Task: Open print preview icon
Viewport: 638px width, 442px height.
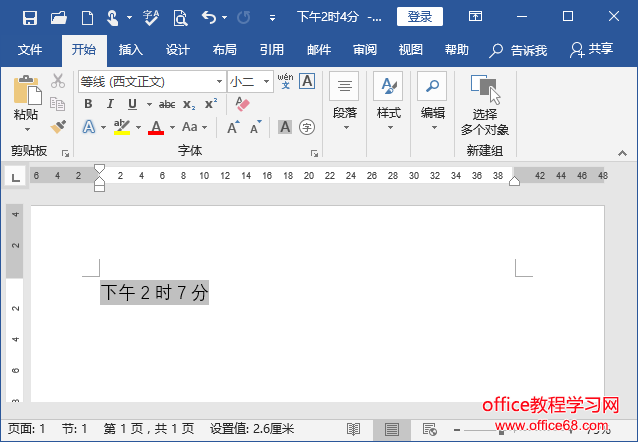Action: click(x=180, y=18)
